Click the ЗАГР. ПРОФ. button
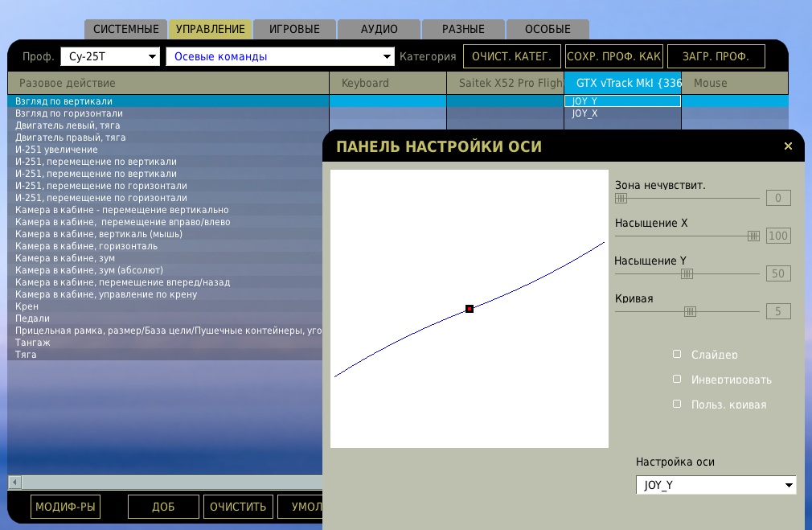 pos(716,56)
